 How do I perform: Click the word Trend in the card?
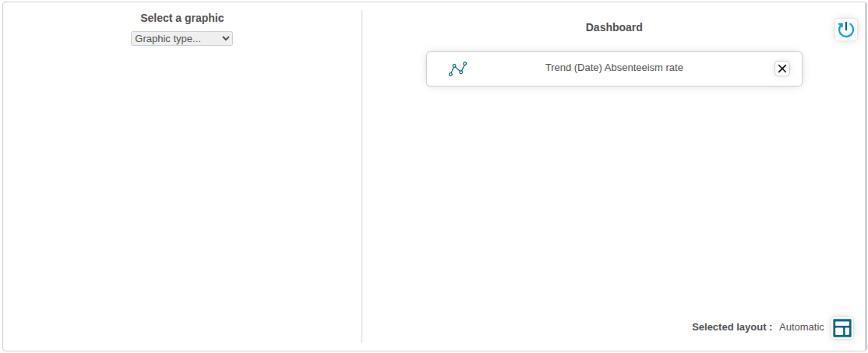tap(559, 68)
